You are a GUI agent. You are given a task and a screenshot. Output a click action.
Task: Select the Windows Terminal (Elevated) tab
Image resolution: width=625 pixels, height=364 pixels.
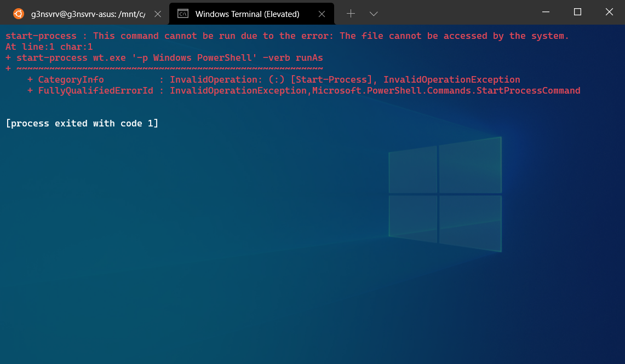[246, 13]
